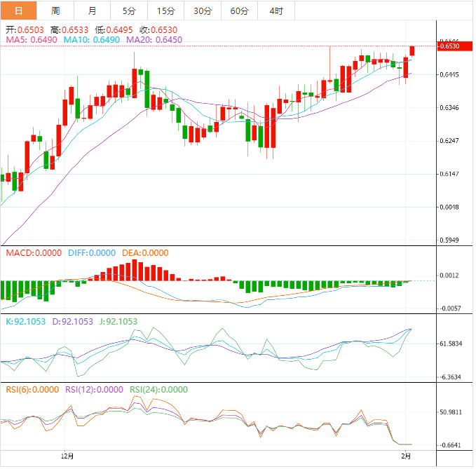Select the 15分 timeframe tab
476x469 pixels.
click(x=166, y=11)
